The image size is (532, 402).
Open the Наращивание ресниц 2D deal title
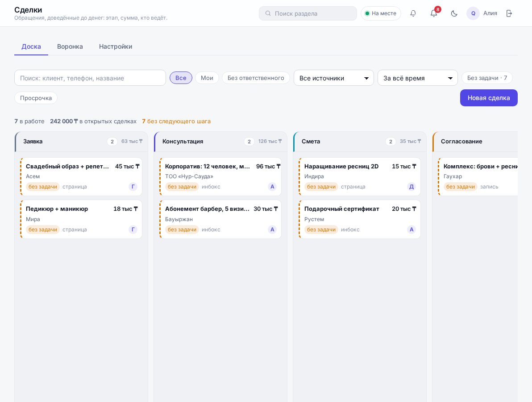click(x=341, y=166)
